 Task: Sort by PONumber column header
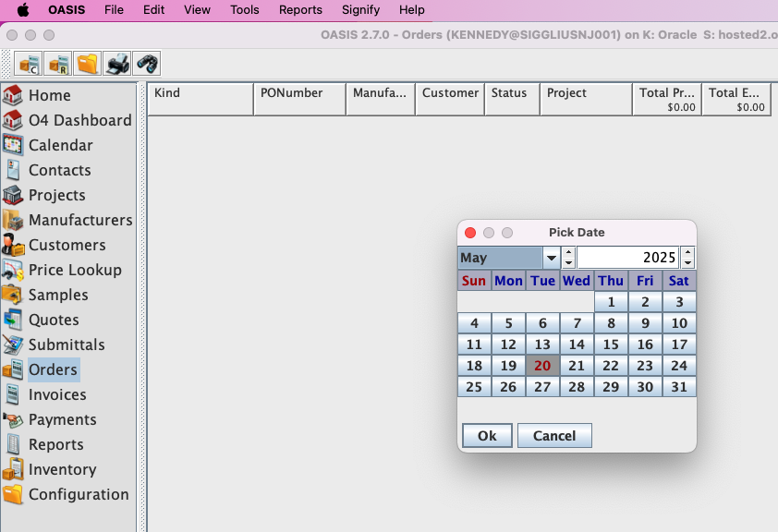(299, 99)
